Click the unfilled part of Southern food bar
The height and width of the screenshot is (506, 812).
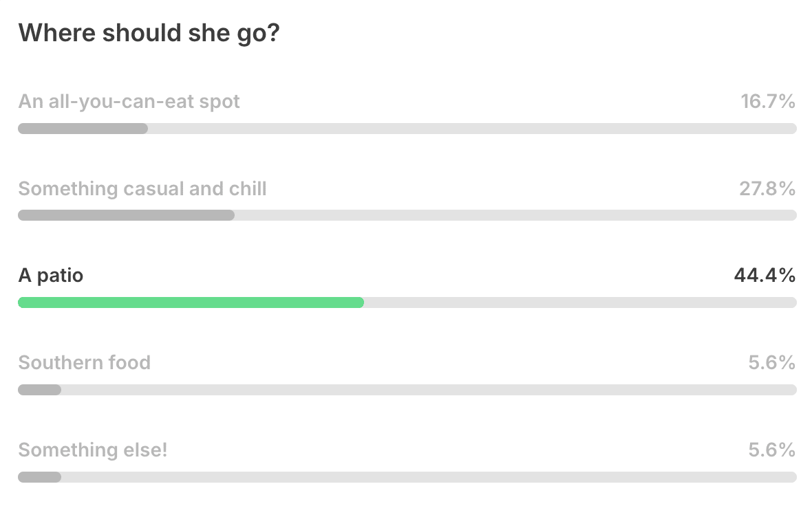click(429, 390)
